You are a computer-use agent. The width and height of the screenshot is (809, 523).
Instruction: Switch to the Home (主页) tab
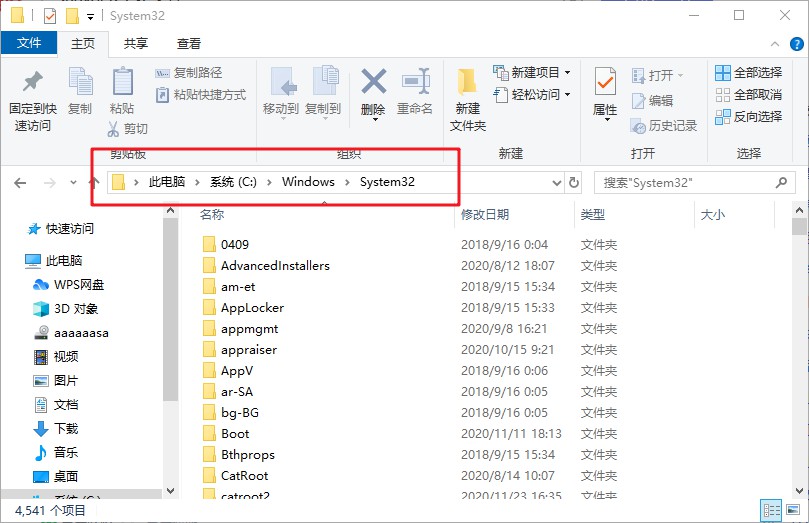point(83,44)
